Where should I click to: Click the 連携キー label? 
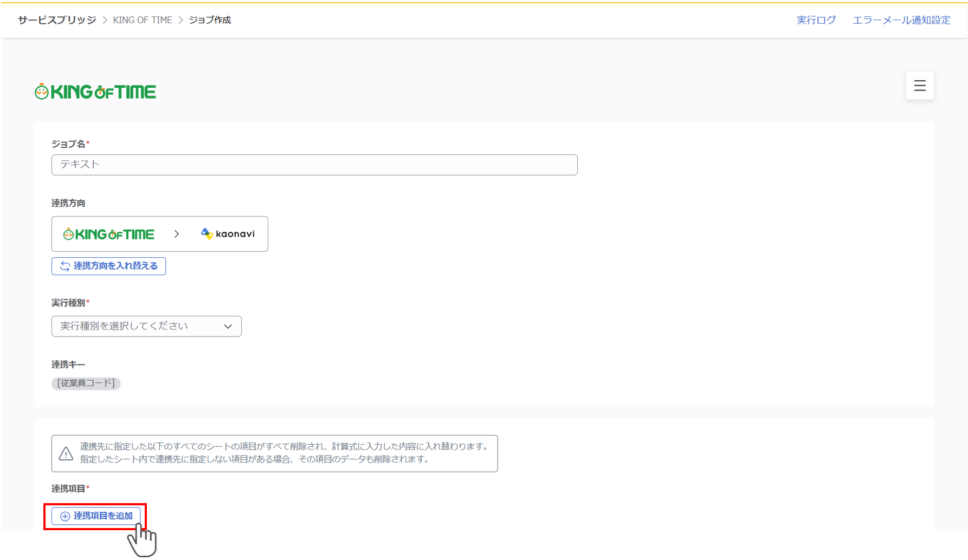(x=68, y=364)
